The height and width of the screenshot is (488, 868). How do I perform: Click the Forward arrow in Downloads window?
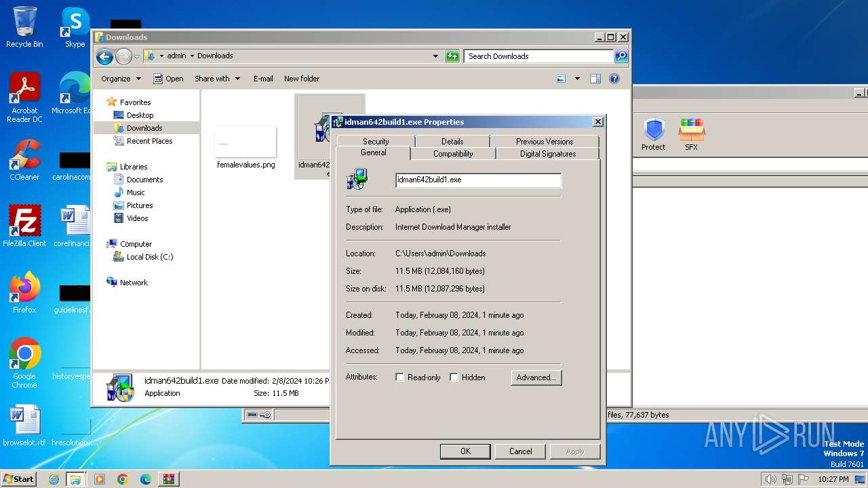click(x=123, y=56)
